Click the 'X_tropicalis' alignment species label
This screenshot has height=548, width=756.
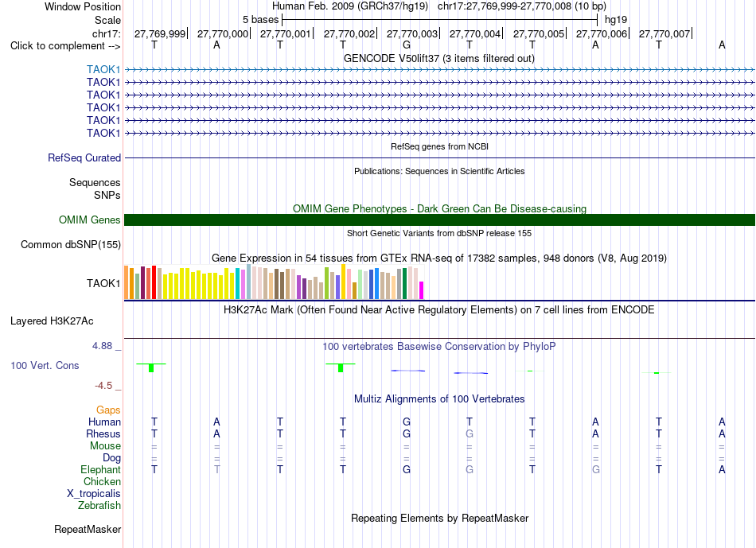click(94, 494)
